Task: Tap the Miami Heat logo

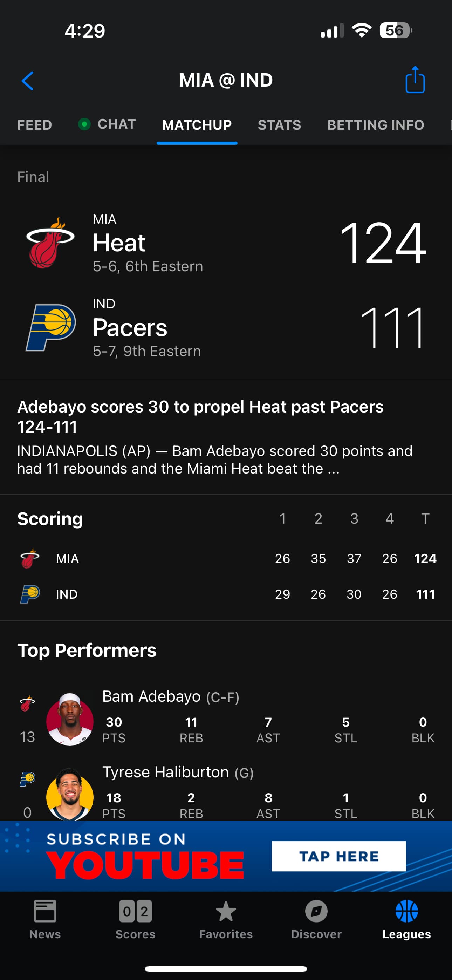Action: point(50,243)
